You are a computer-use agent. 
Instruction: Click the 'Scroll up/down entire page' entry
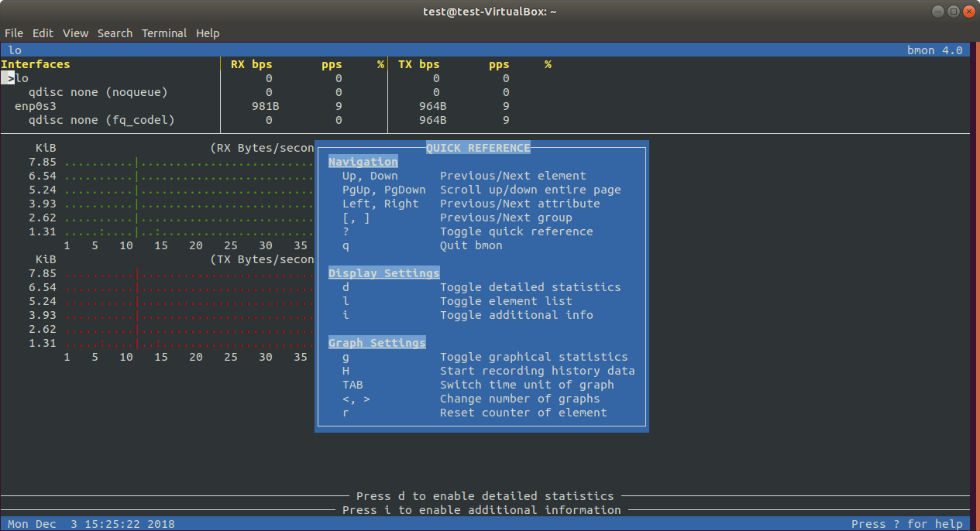pyautogui.click(x=531, y=190)
